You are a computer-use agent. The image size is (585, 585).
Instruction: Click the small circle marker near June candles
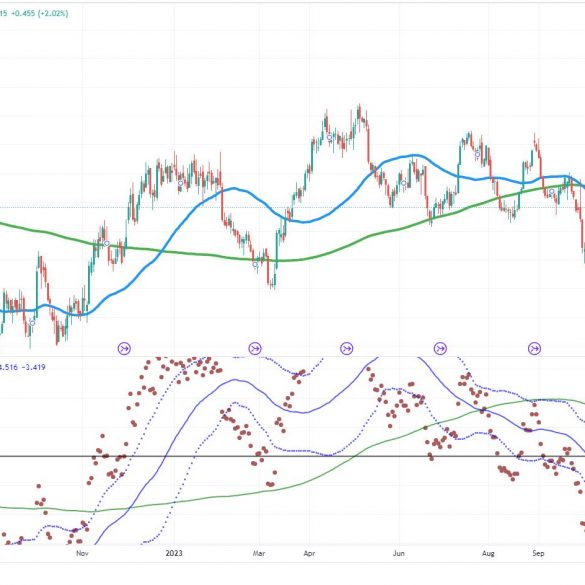pyautogui.click(x=404, y=183)
